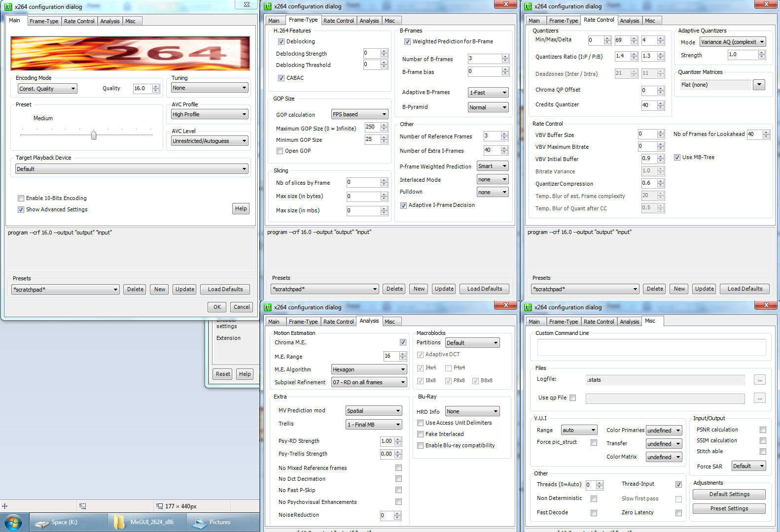This screenshot has width=780, height=532.
Task: Open the Windows Start menu
Action: click(x=13, y=522)
